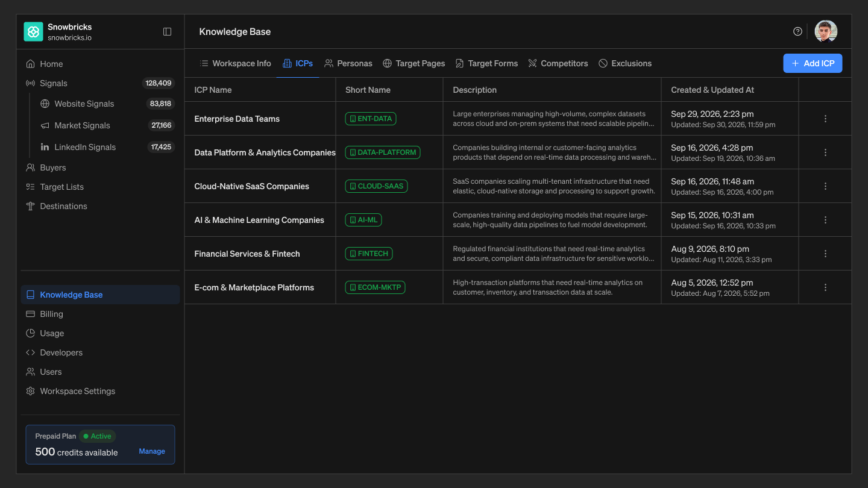The height and width of the screenshot is (488, 868).
Task: Switch to Exclusions tab
Action: [625, 63]
